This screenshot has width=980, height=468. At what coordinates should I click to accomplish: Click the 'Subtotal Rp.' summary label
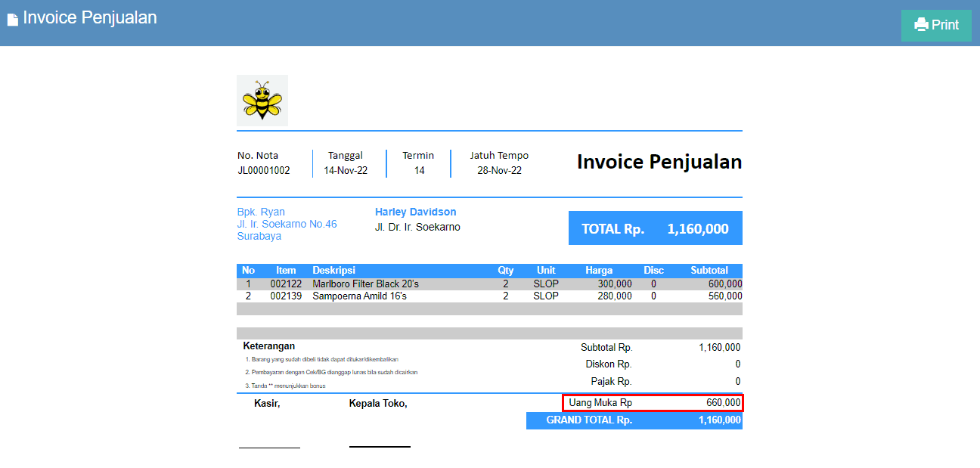coord(606,348)
